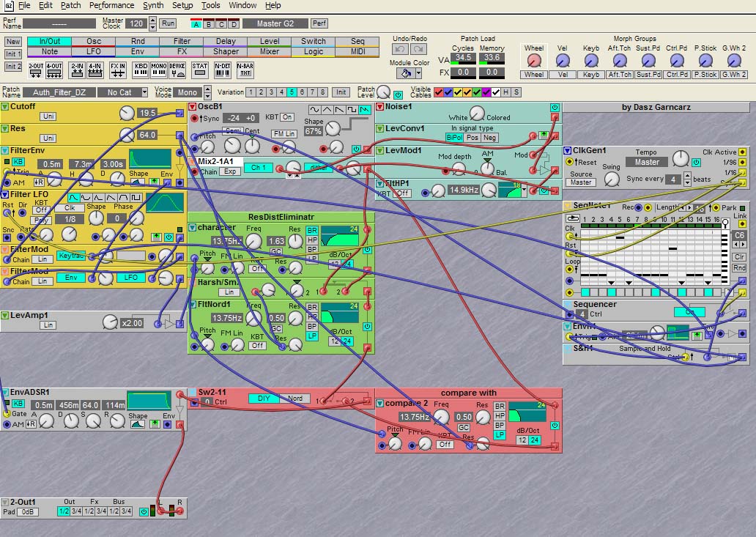
Task: Add the STAT status module
Action: [199, 70]
